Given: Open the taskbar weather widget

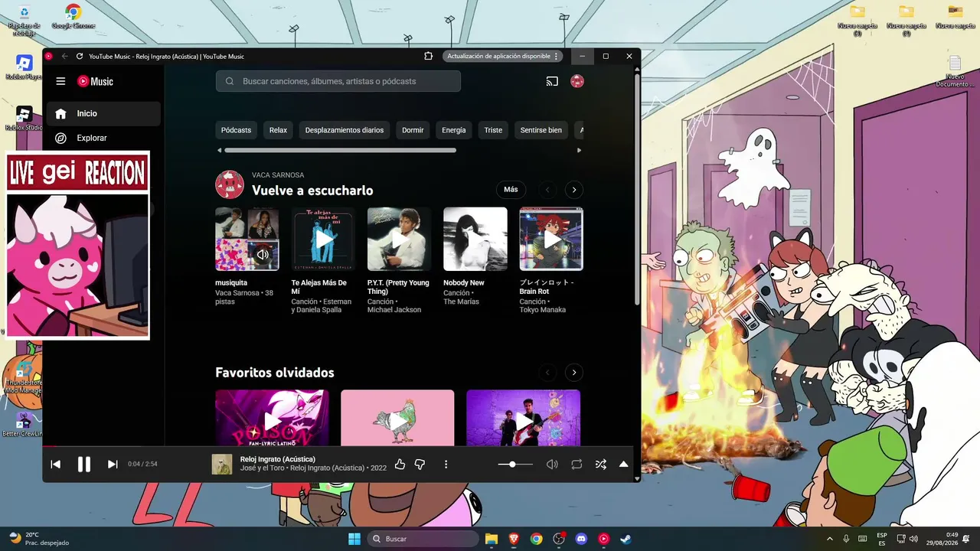Looking at the screenshot, I should 38,539.
